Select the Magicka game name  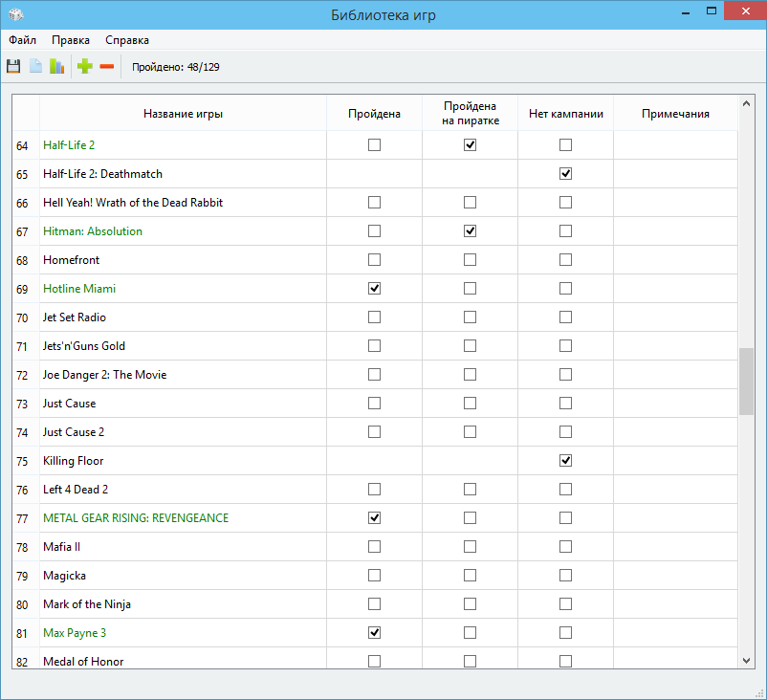coord(64,576)
